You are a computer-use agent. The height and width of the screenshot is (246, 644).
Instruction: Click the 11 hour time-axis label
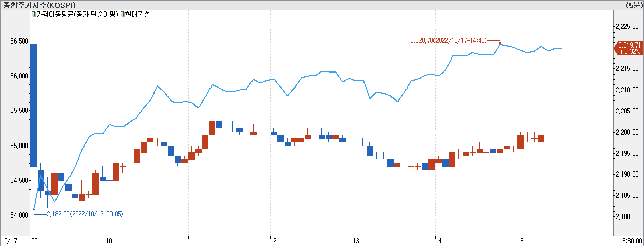click(x=192, y=241)
